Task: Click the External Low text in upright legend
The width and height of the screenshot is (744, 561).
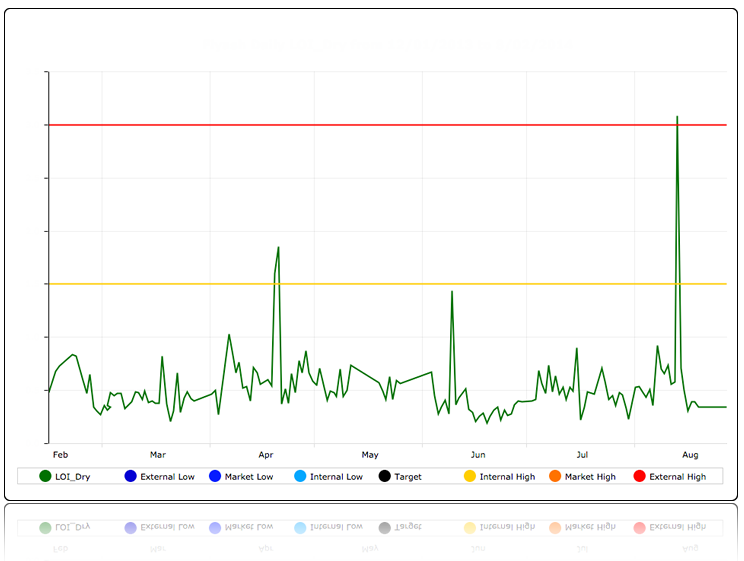Action: tap(167, 477)
